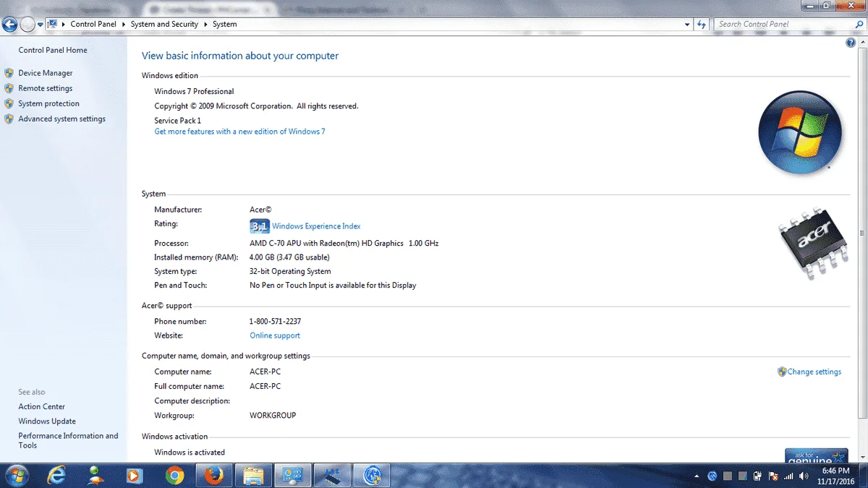
Task: Click the shield icon beside System protection
Action: pyautogui.click(x=9, y=103)
